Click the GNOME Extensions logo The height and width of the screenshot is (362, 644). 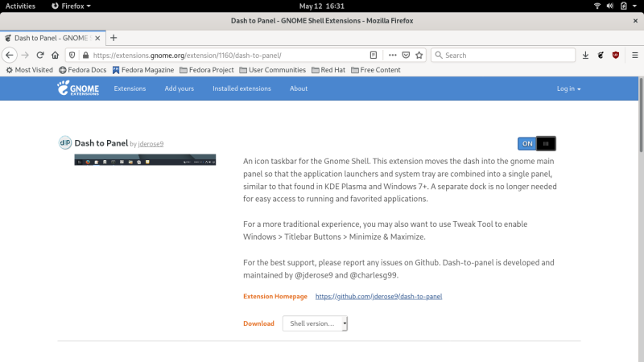coord(76,88)
